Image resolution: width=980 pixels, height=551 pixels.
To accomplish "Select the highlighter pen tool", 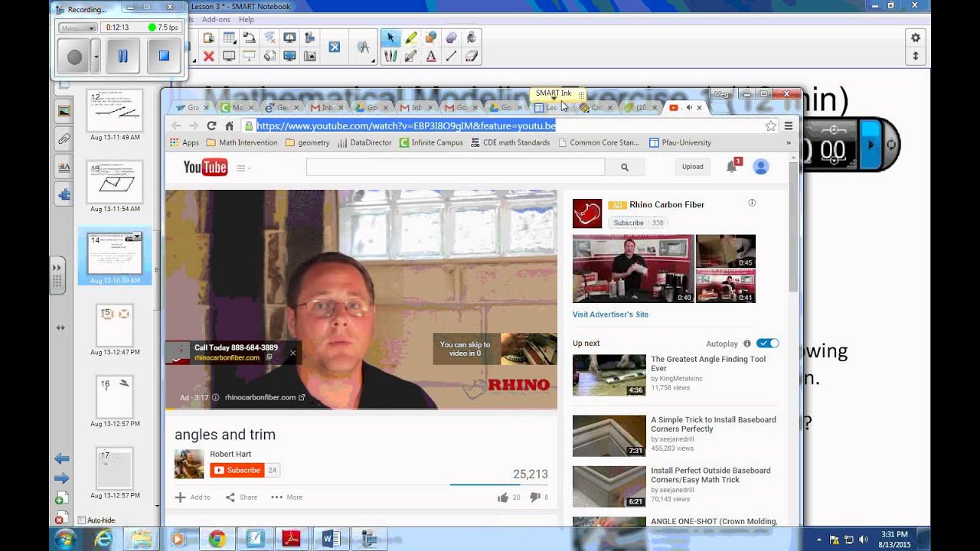I will click(411, 37).
